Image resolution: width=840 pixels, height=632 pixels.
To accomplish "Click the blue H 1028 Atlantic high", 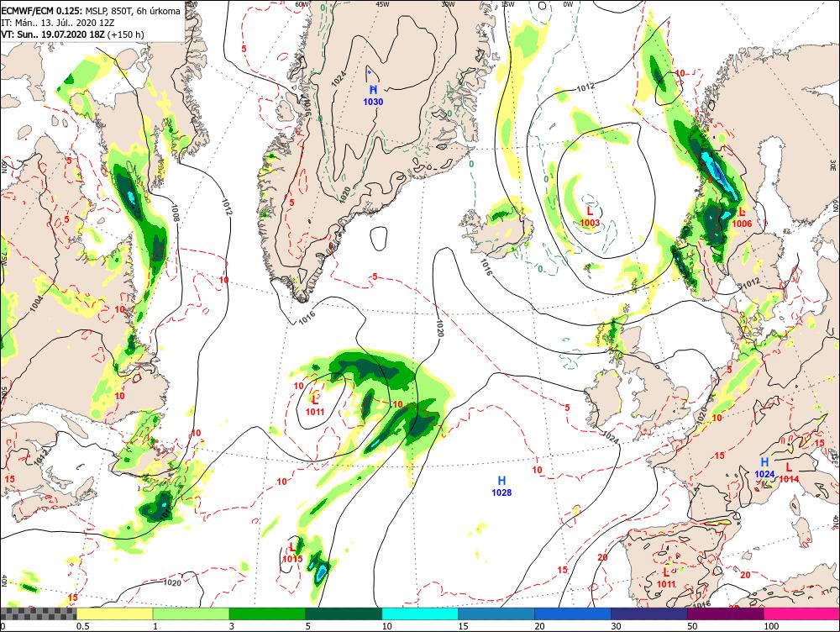I will (501, 487).
